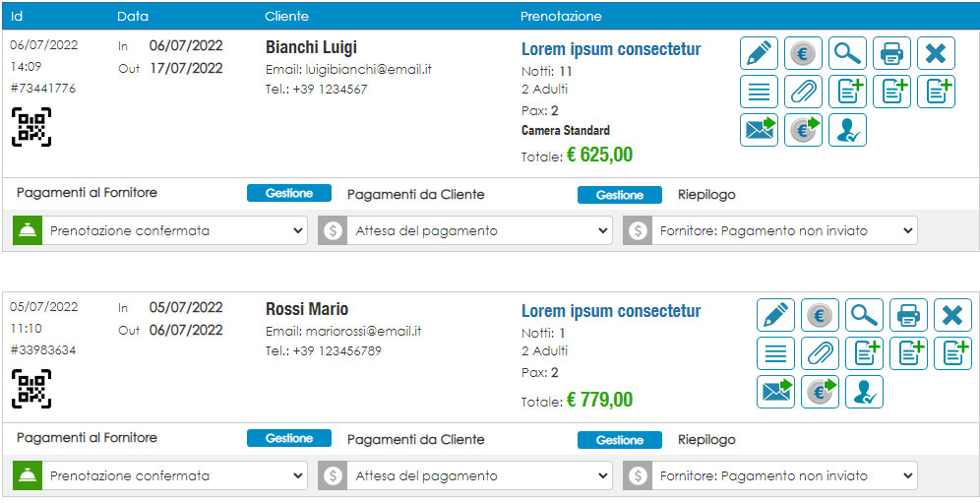This screenshot has width=980, height=503.
Task: Open the euro payment icon for Bianchi Luigi booking
Action: point(803,53)
